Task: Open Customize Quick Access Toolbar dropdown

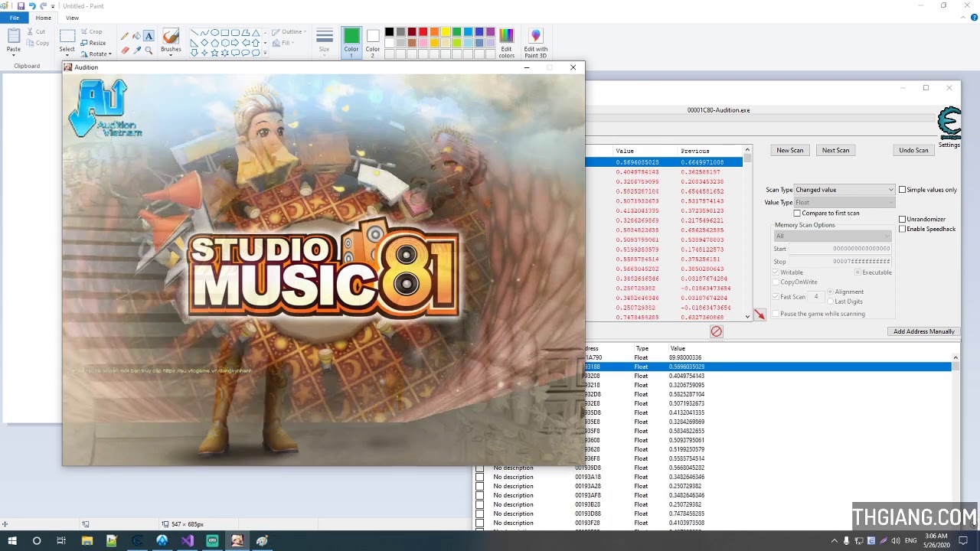Action: click(54, 6)
